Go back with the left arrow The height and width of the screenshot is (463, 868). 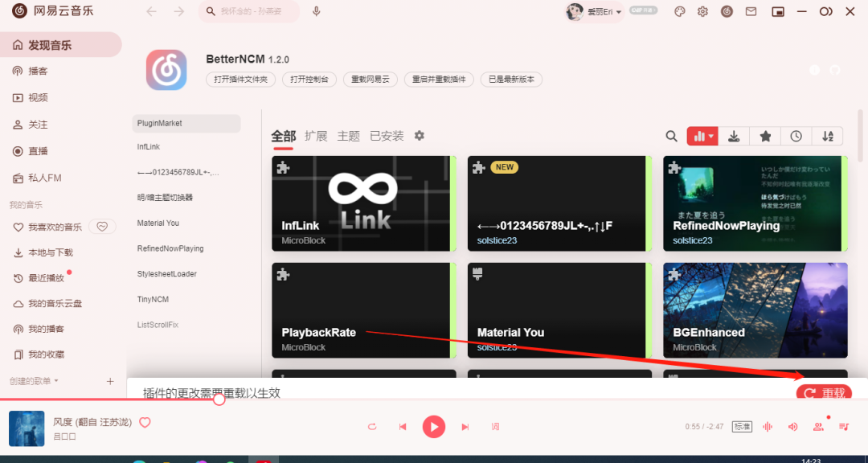pyautogui.click(x=151, y=11)
